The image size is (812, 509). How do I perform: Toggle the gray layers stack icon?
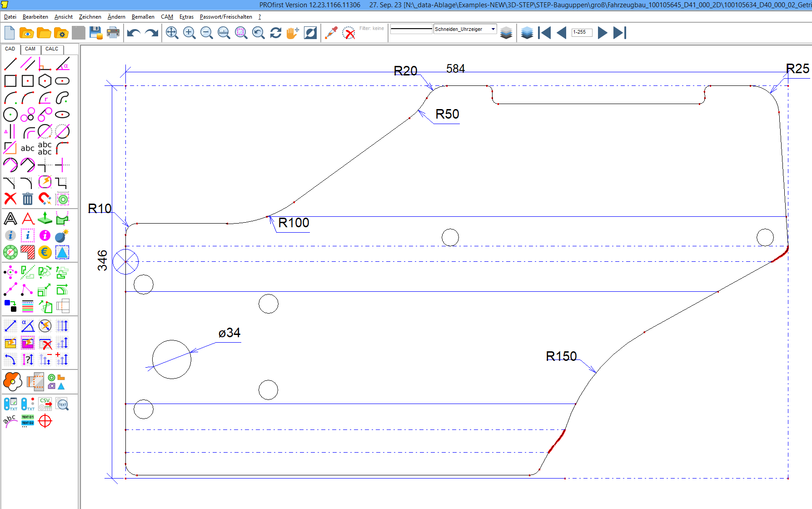(506, 33)
